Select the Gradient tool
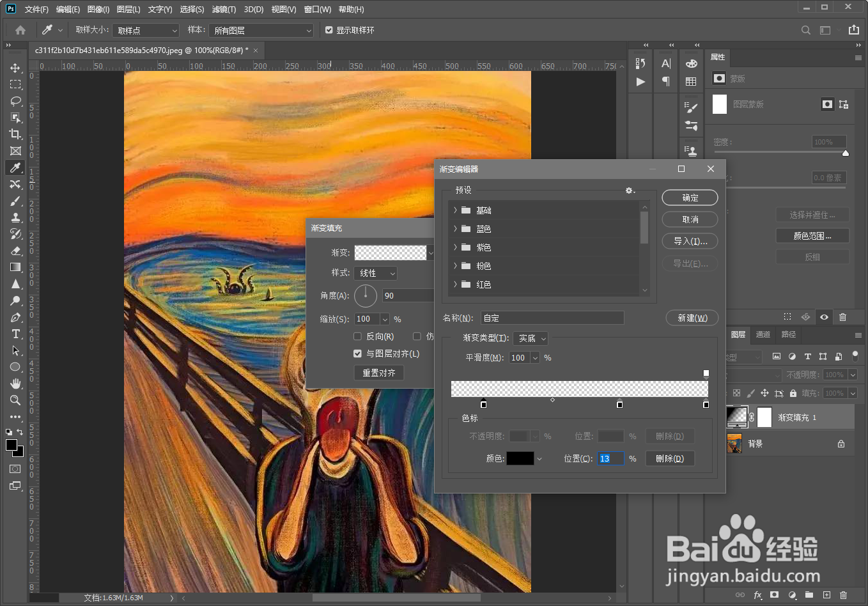Screen dimensions: 868x606 point(15,267)
